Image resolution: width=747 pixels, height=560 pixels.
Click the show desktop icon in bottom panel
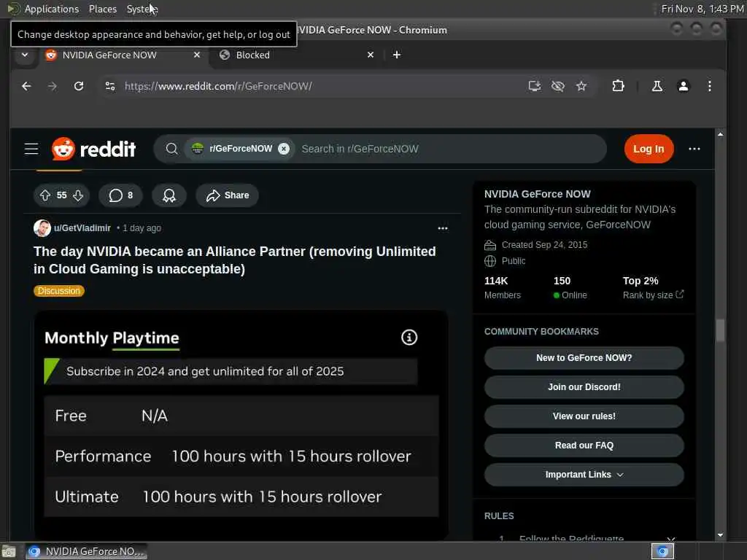pyautogui.click(x=9, y=551)
